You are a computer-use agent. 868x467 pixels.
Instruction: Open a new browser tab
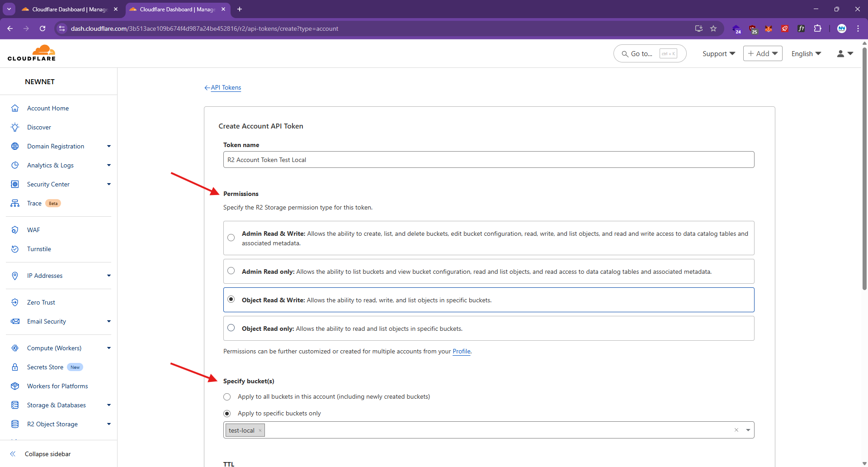coord(240,9)
